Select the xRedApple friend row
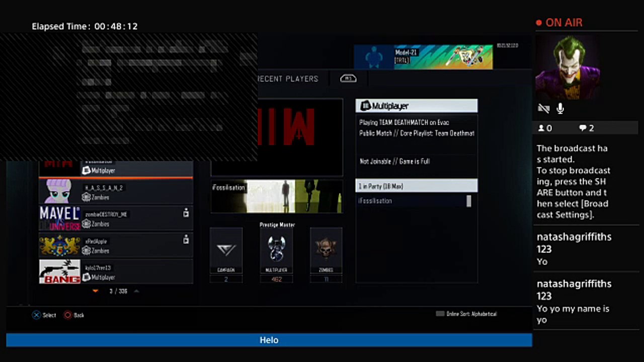Viewport: 644px width, 362px height. point(116,245)
